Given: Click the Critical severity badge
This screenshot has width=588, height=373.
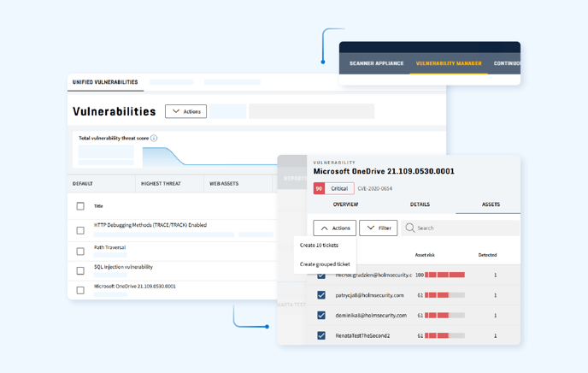Looking at the screenshot, I should point(334,188).
